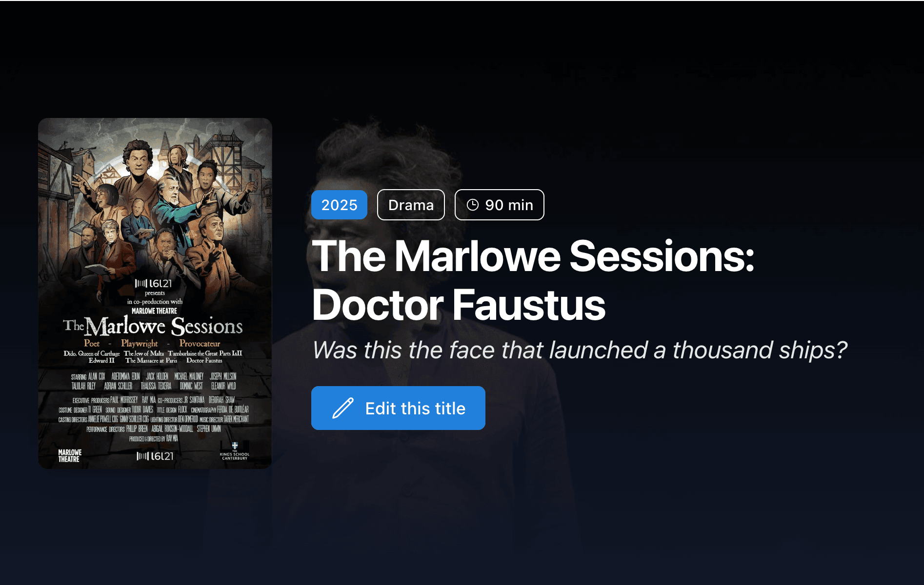Click the L6L21 logo above the word presents
Image resolution: width=924 pixels, height=585 pixels.
coord(153,283)
